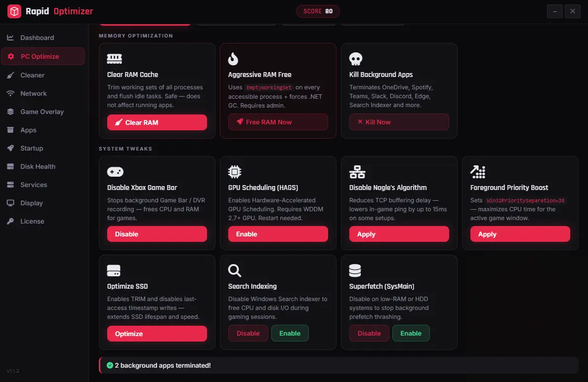Click the Foreground Priority Boost chart icon
The width and height of the screenshot is (588, 382).
pos(478,172)
